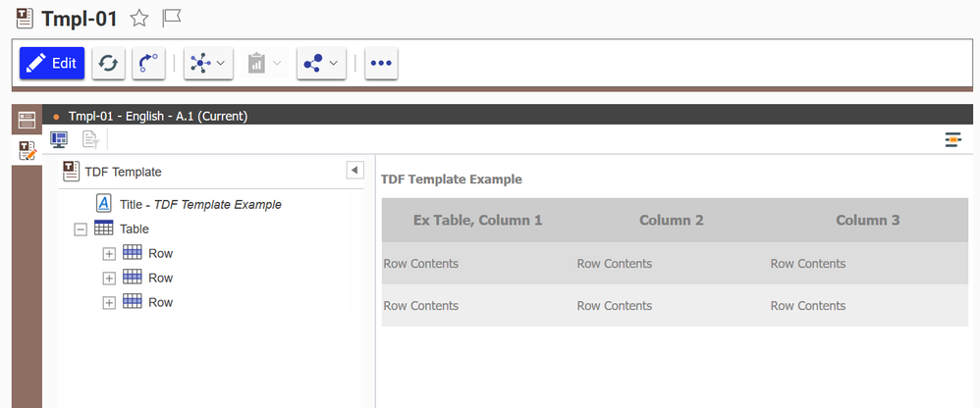980x408 pixels.
Task: Select the sidebar template editor tab icon
Action: (27, 150)
